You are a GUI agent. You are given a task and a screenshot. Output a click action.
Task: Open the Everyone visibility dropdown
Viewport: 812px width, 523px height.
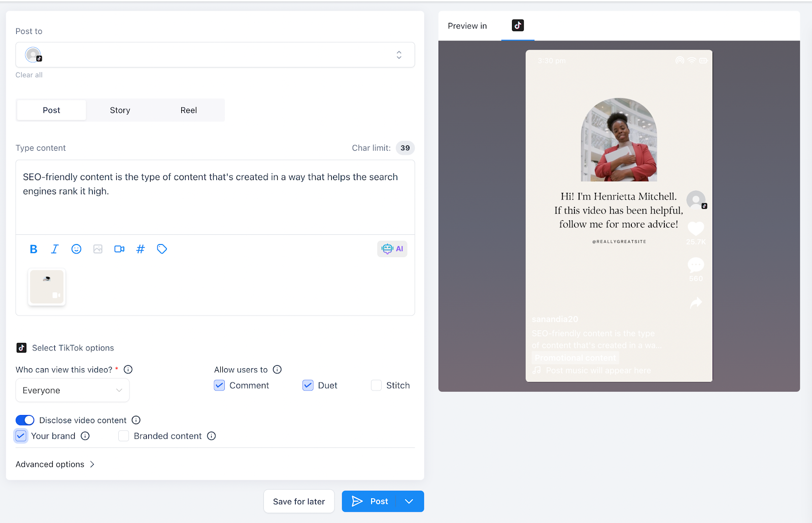pyautogui.click(x=73, y=390)
